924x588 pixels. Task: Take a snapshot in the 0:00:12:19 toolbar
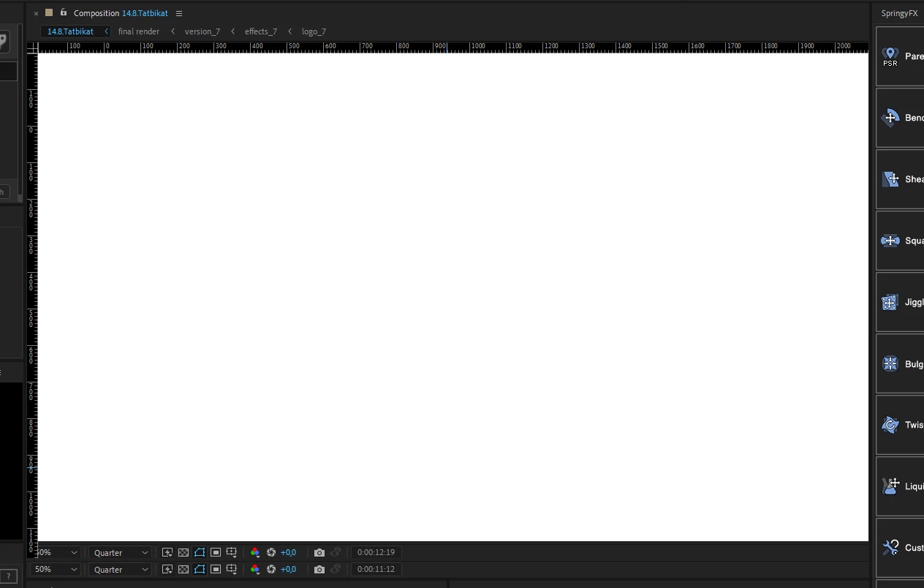tap(319, 552)
